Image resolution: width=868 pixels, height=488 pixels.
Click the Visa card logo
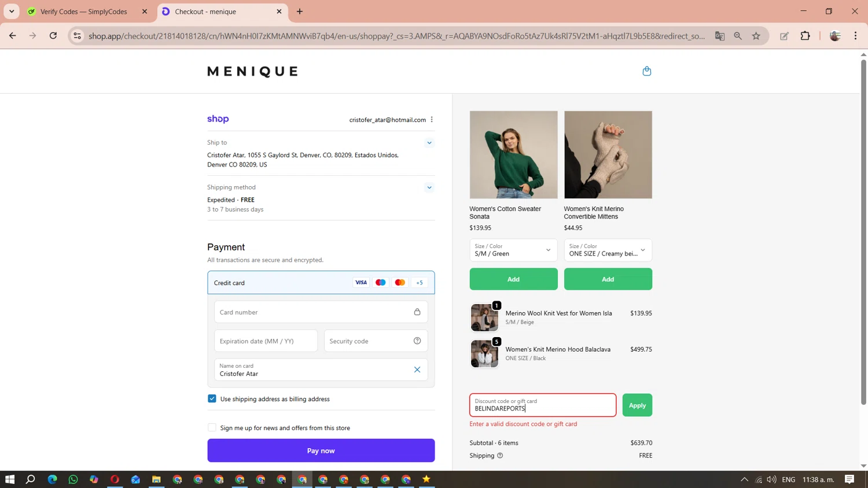tap(361, 283)
